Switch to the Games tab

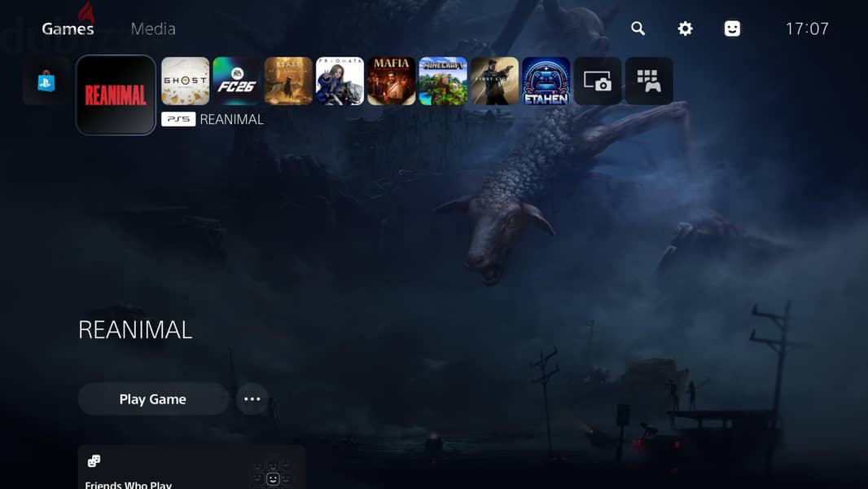tap(68, 29)
